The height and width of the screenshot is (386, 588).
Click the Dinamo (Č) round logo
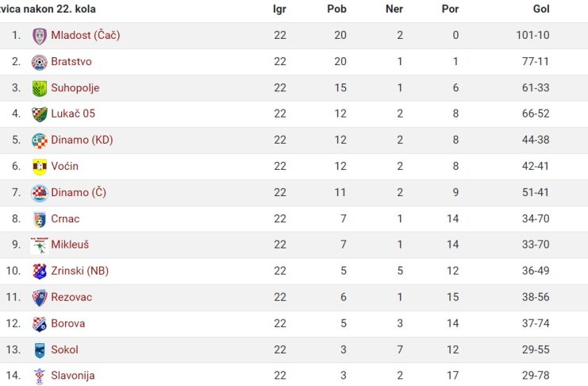click(40, 193)
